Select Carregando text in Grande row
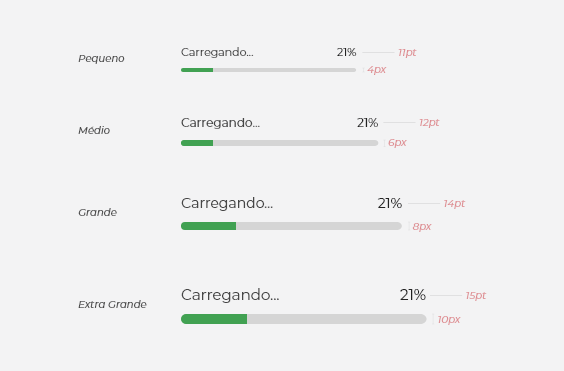The height and width of the screenshot is (371, 564). [x=227, y=203]
